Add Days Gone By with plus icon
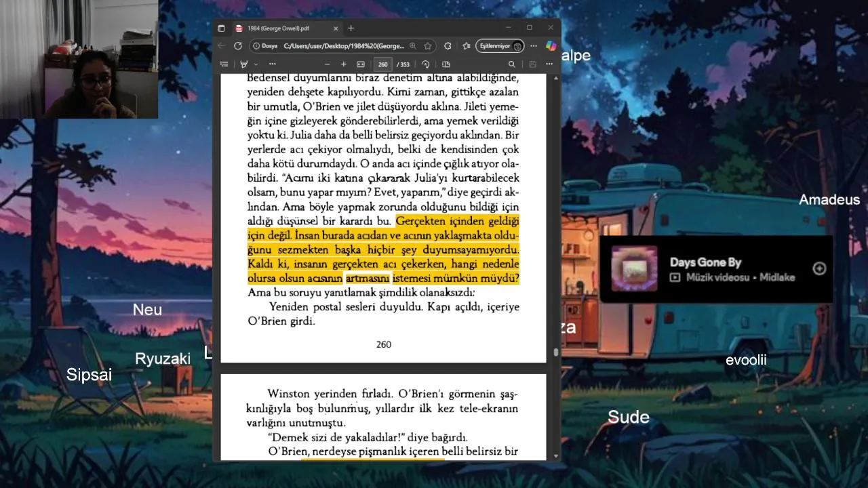The image size is (868, 488). (819, 268)
